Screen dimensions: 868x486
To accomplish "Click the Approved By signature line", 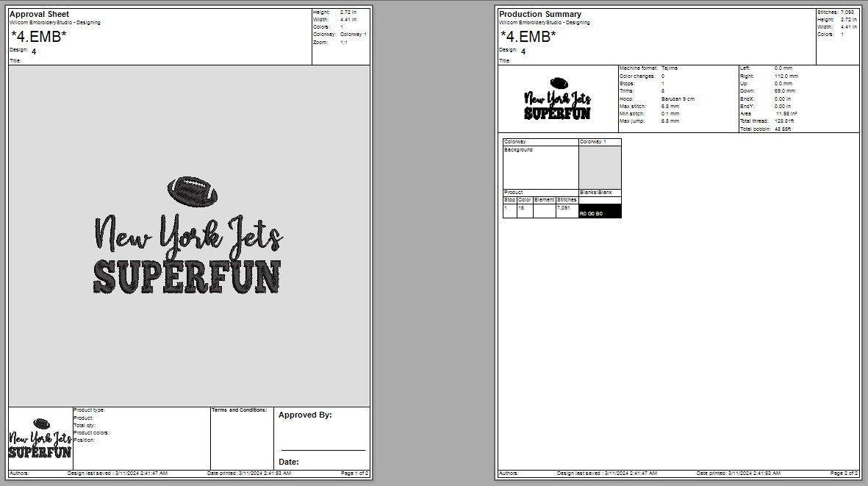I will pos(323,449).
